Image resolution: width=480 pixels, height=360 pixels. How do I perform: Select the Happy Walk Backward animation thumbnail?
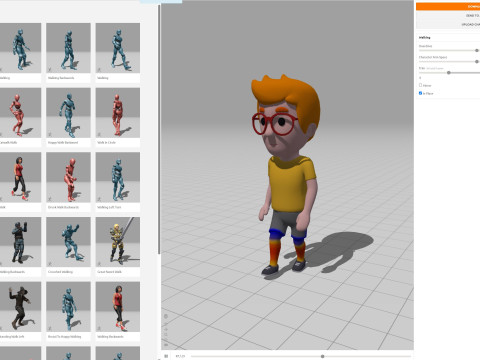tap(68, 113)
